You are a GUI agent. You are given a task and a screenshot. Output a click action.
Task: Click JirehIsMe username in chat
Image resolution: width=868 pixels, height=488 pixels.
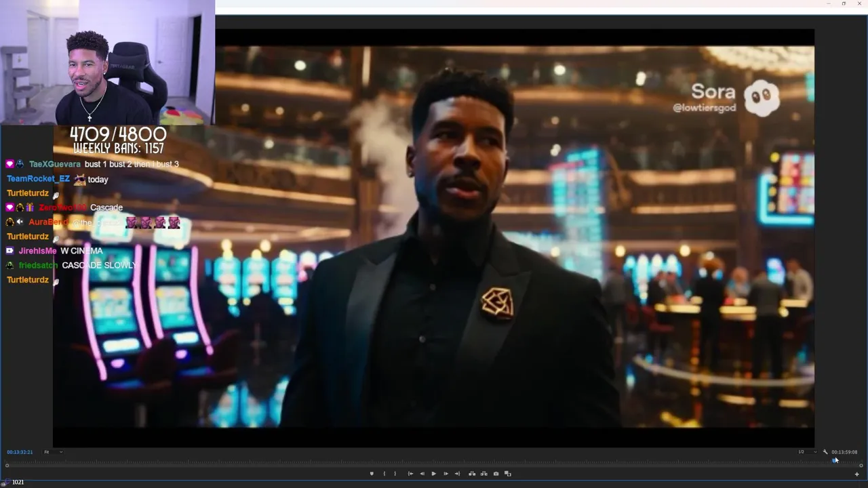click(37, 251)
